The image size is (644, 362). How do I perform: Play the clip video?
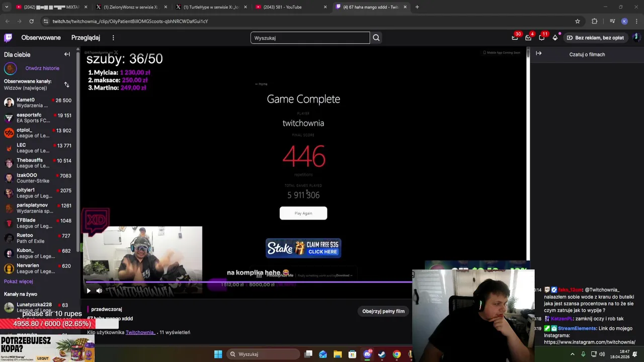tap(89, 291)
